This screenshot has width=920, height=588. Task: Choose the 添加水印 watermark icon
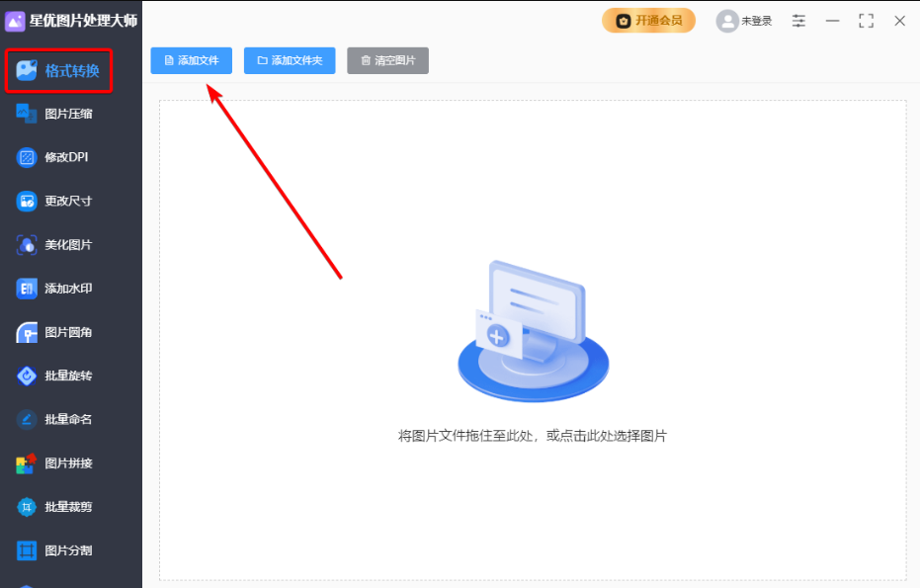[x=27, y=289]
